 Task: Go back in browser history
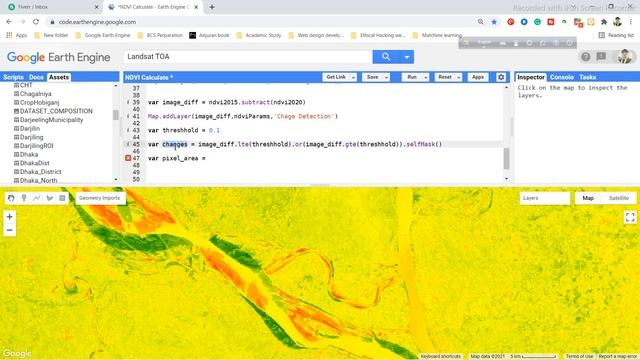pyautogui.click(x=9, y=22)
